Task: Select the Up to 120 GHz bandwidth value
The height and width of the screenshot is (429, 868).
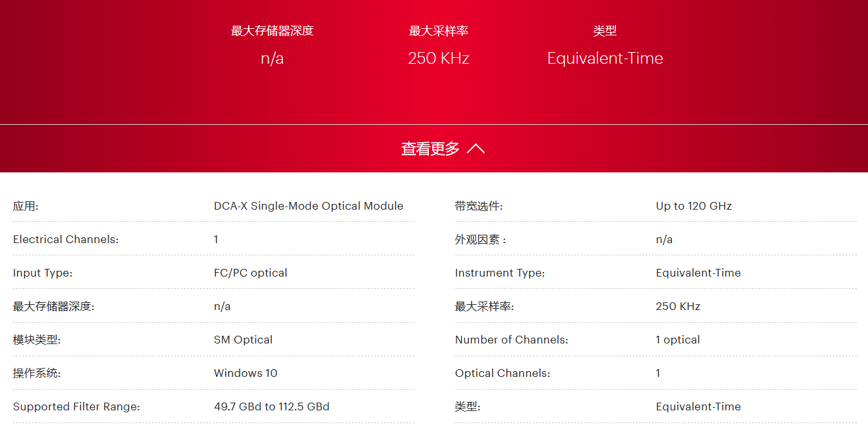Action: tap(694, 206)
